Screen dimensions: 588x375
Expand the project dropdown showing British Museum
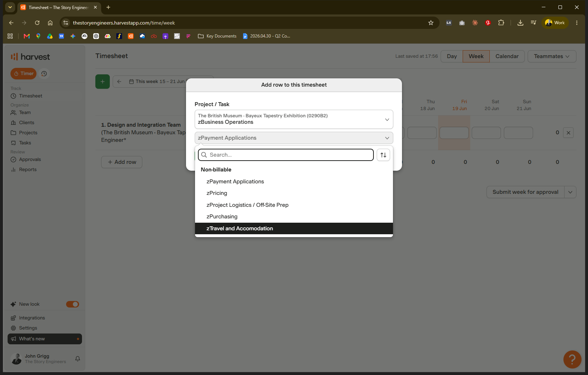(294, 119)
